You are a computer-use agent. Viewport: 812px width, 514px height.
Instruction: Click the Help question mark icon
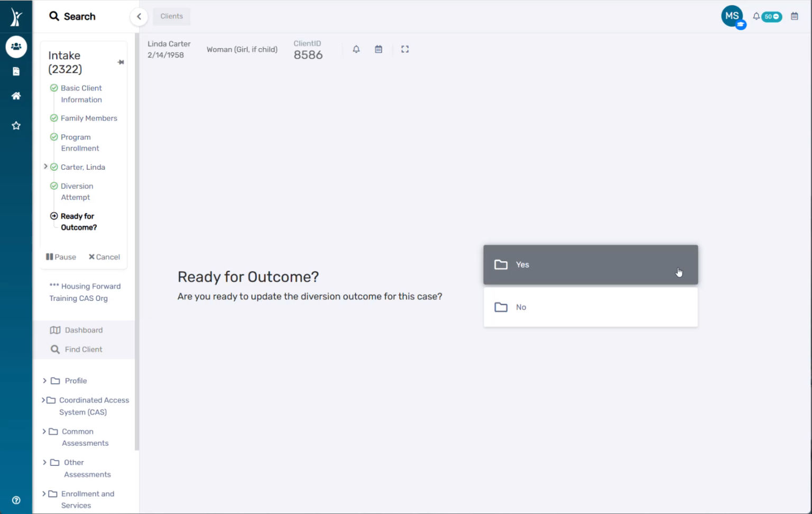coord(16,500)
